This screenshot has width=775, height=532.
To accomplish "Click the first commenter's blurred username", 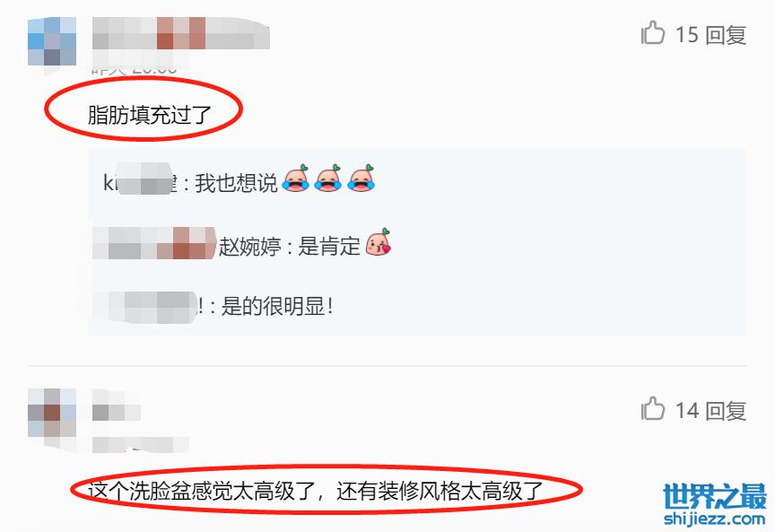I will coord(181,33).
